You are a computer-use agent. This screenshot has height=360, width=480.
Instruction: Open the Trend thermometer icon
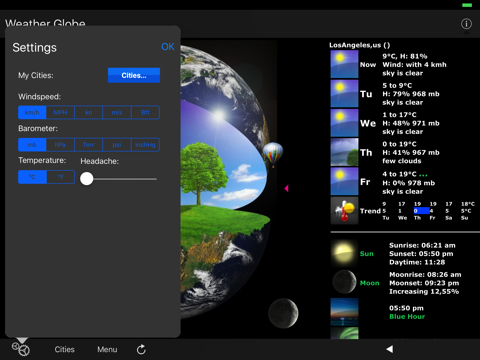tap(344, 211)
